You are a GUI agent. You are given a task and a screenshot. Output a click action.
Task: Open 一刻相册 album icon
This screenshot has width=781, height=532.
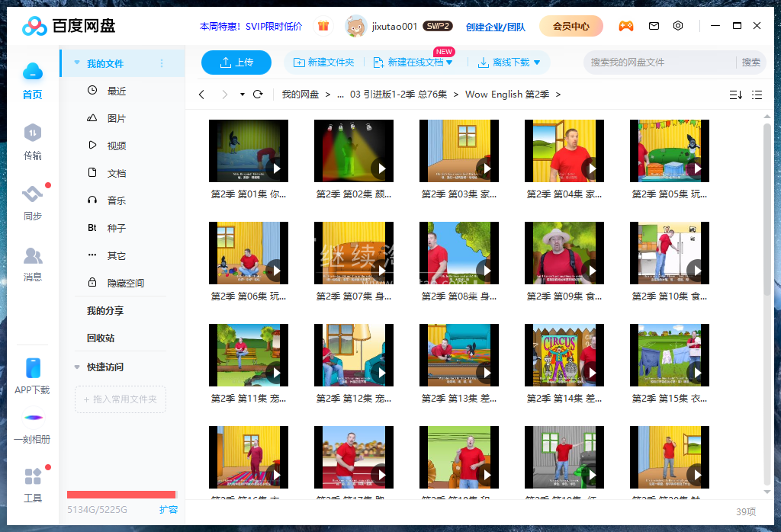tap(33, 418)
